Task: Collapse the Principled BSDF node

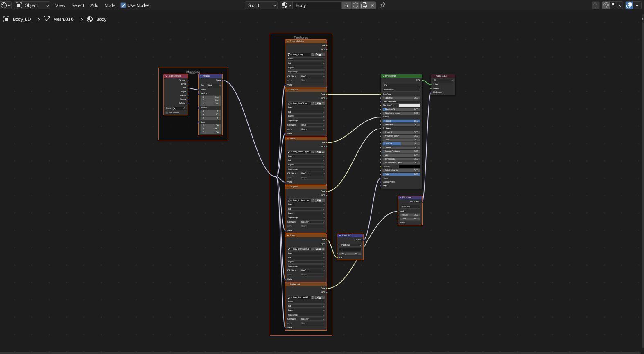Action: 383,76
